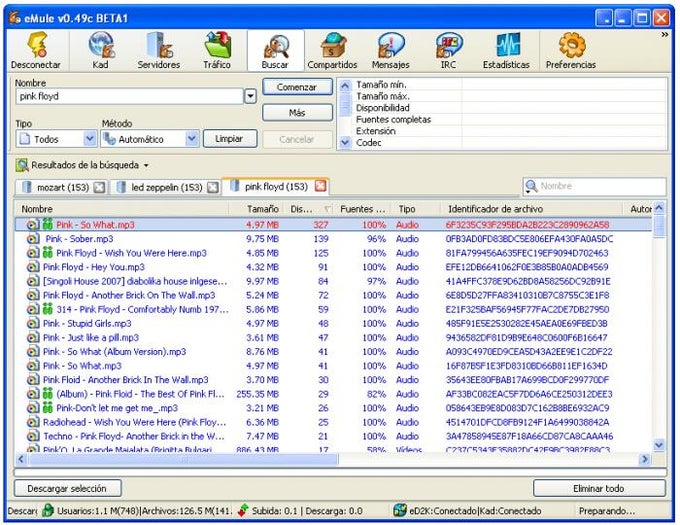Click green users icon on (Album) Pink Floid row
Screen dimensions: 680x525
pyautogui.click(x=48, y=394)
